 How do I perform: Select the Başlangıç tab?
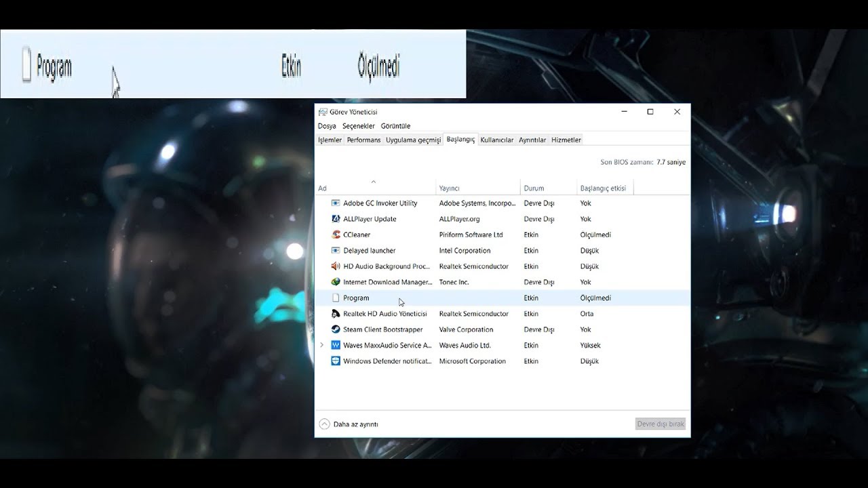point(460,139)
